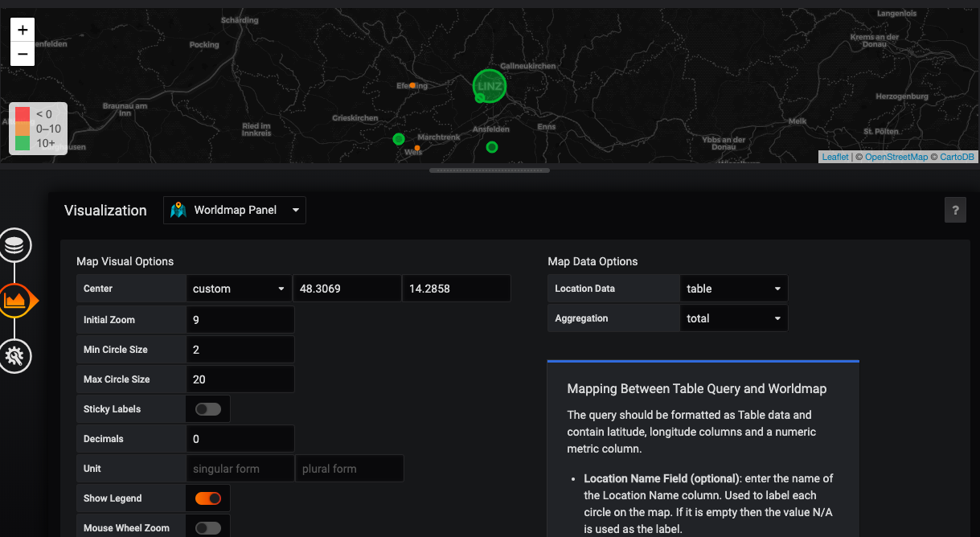Zoom out of the map with minus button
Viewport: 980px width, 537px height.
click(23, 55)
